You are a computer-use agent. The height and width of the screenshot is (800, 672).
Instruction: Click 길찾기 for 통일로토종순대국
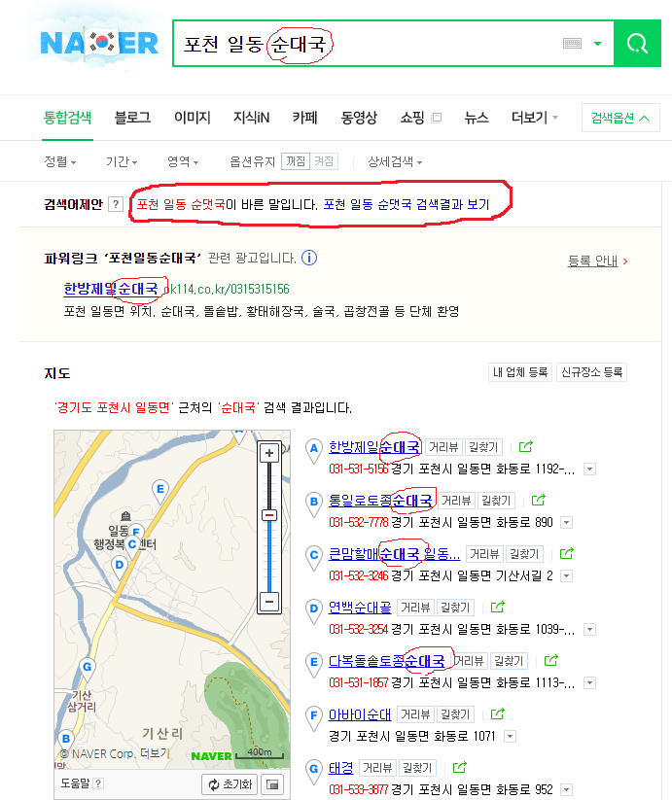pos(496,501)
